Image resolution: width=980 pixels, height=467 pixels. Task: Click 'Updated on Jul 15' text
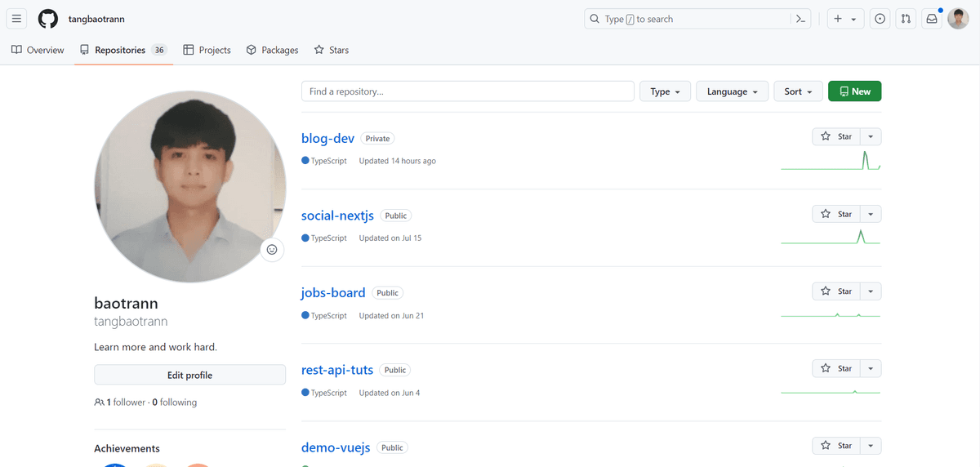click(390, 238)
